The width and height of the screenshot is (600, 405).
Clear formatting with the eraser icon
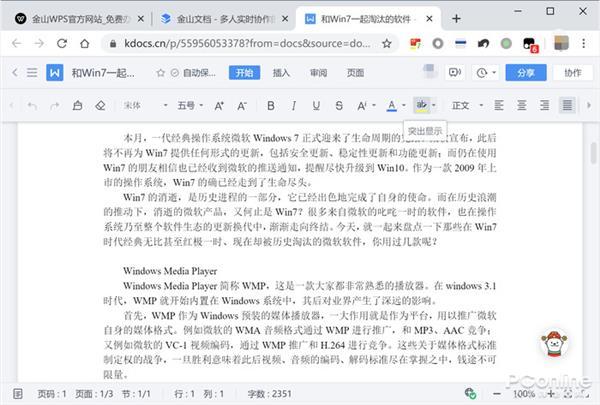click(100, 105)
